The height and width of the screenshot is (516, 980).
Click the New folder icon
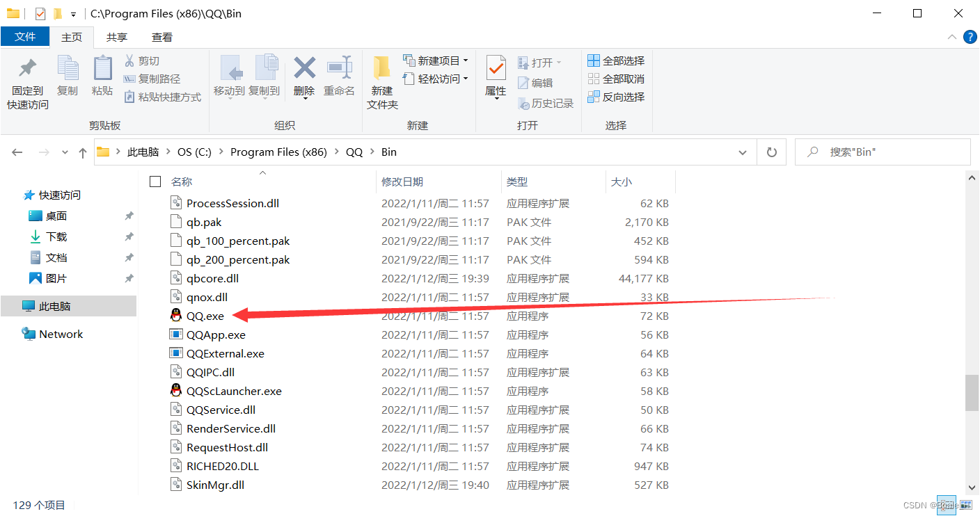[381, 68]
